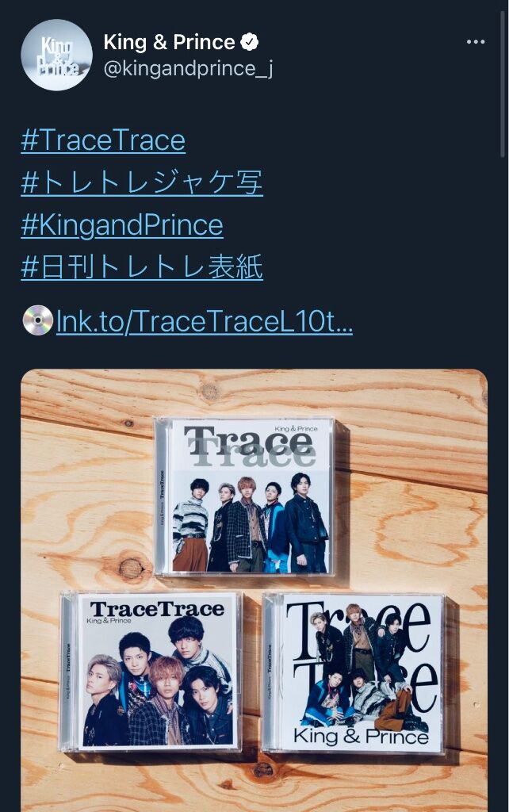Image resolution: width=509 pixels, height=812 pixels.
Task: Open the #トレトレジャケ写 hashtag
Action: (x=142, y=183)
